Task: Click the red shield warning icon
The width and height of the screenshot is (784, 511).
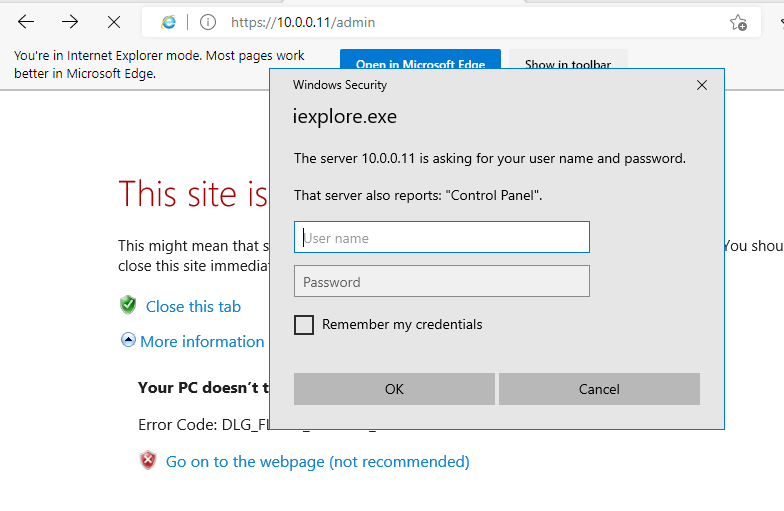Action: [x=148, y=461]
